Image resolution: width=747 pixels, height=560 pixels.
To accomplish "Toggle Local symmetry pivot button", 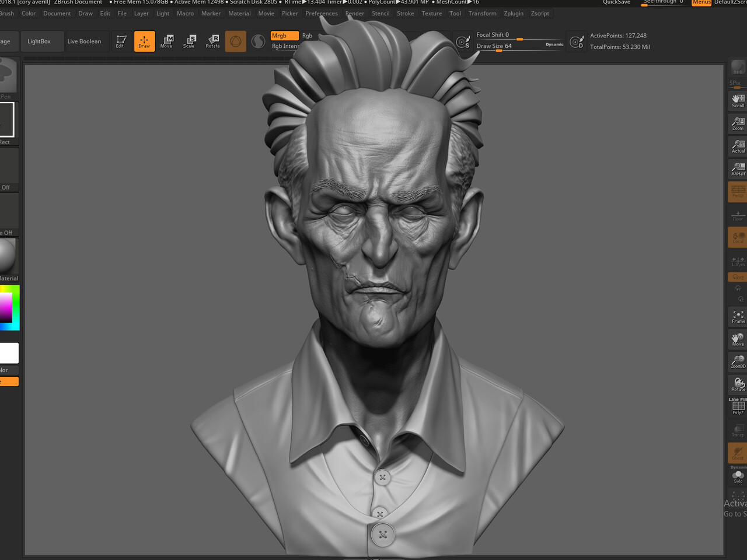I will 738,237.
